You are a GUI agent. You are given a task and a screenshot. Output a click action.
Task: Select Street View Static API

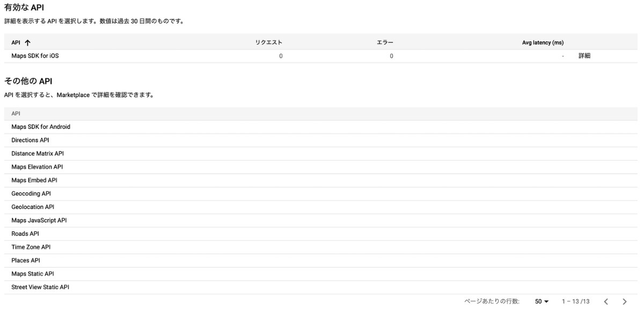point(40,288)
